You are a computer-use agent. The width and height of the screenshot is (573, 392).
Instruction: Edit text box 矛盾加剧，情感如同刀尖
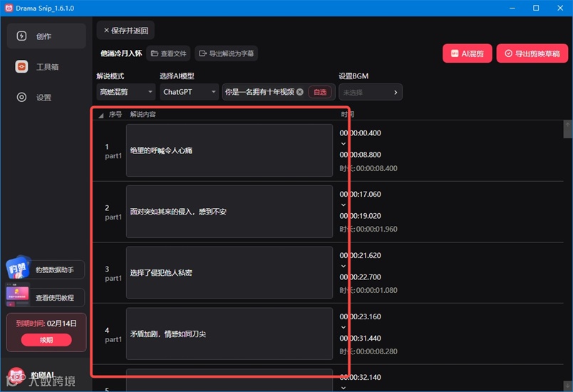tap(229, 334)
